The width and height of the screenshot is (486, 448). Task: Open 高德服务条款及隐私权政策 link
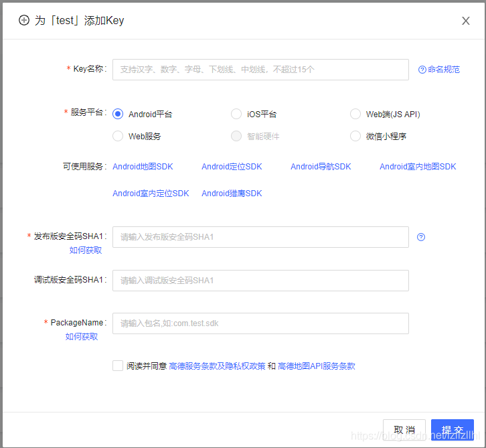[x=218, y=366]
